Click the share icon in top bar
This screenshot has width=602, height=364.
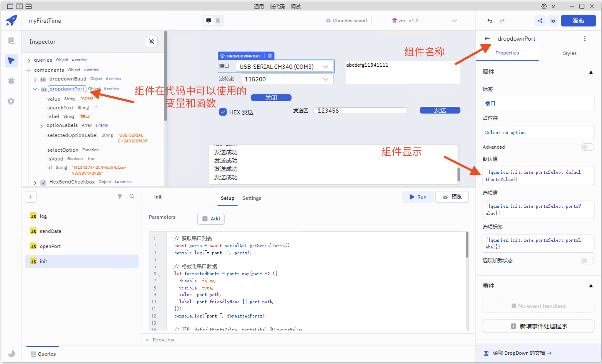540,21
